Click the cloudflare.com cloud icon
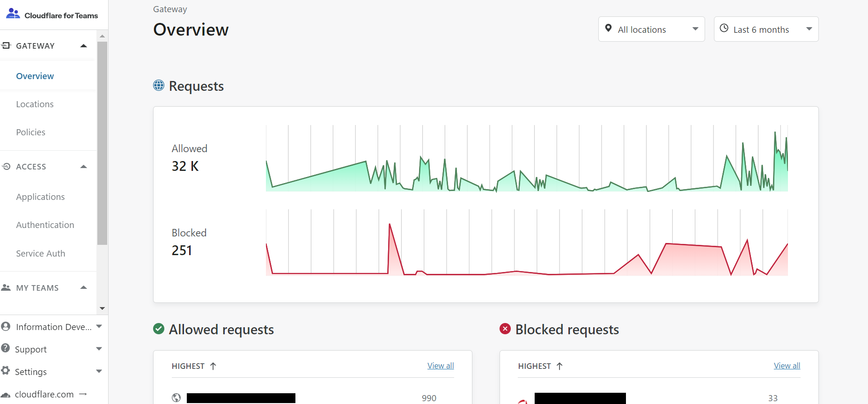Screen dimensions: 868x404 click(6, 395)
